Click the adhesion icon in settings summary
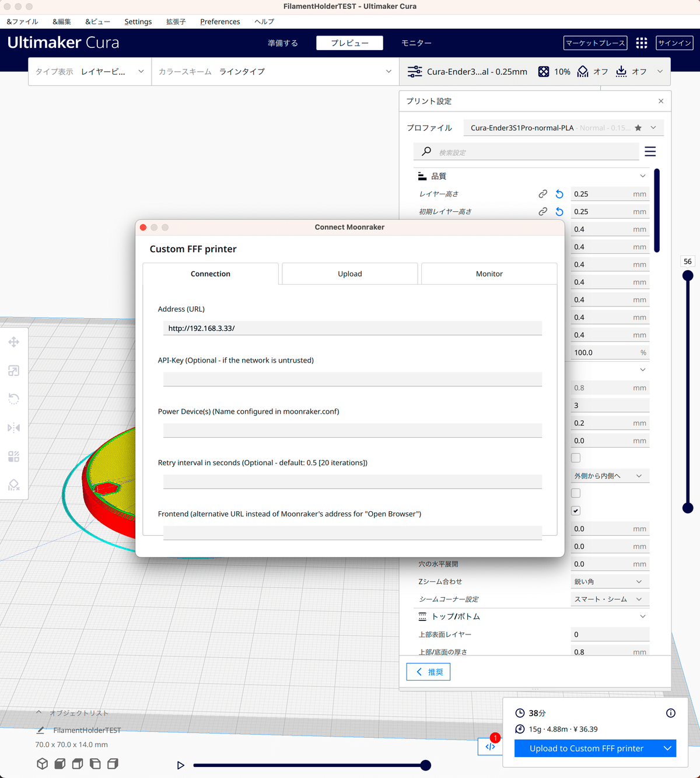Viewport: 700px width, 778px height. coord(621,71)
